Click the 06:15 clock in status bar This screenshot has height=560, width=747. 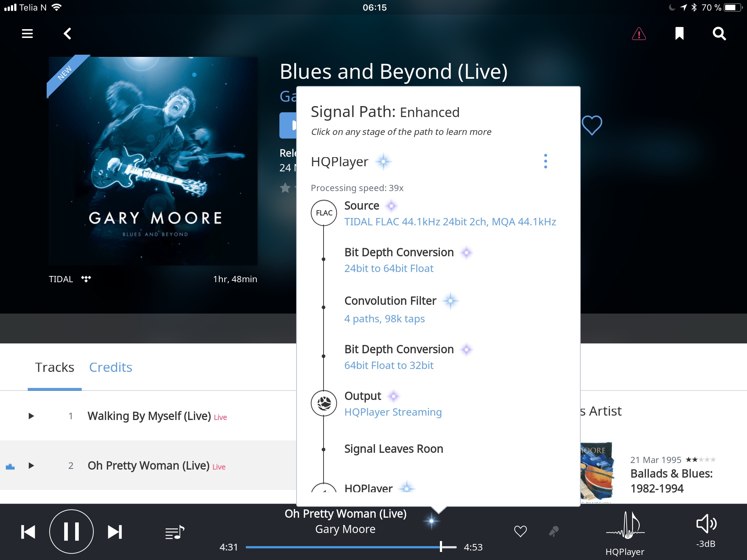(x=375, y=7)
